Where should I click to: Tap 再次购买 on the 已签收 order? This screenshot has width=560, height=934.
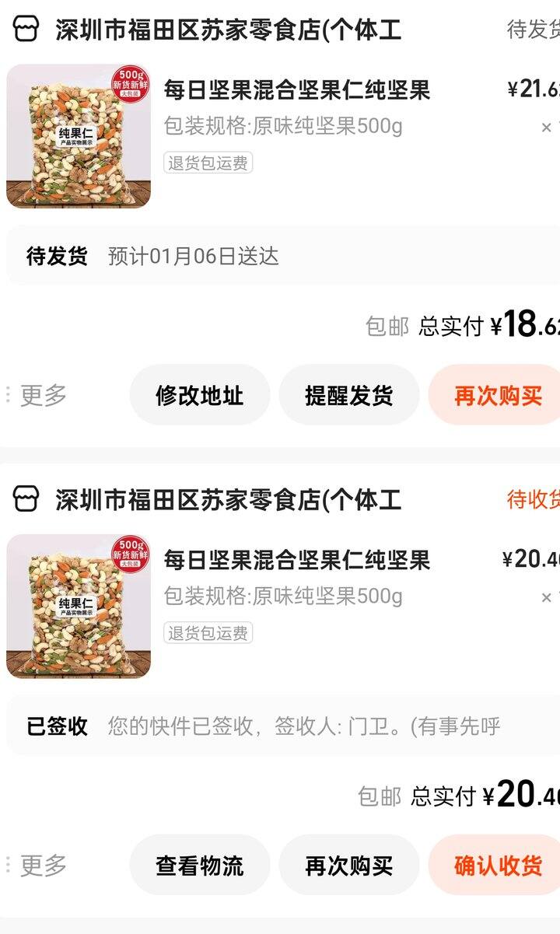coord(349,865)
